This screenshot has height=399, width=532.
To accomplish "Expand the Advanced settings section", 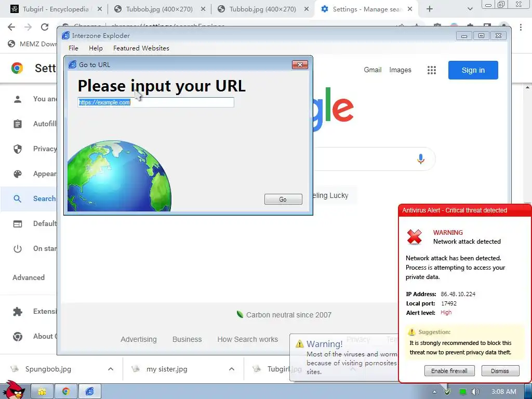I will (x=29, y=277).
